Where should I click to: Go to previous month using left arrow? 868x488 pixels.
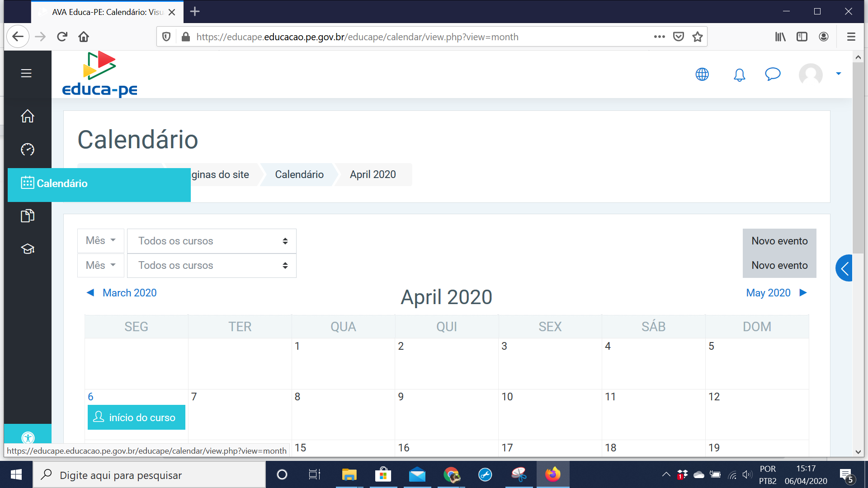click(90, 293)
